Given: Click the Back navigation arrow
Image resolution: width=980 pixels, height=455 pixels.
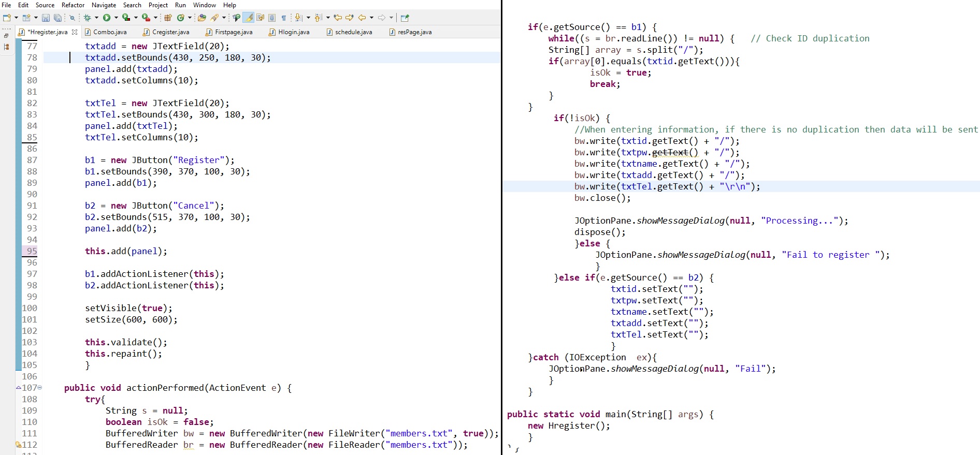Looking at the screenshot, I should click(362, 18).
